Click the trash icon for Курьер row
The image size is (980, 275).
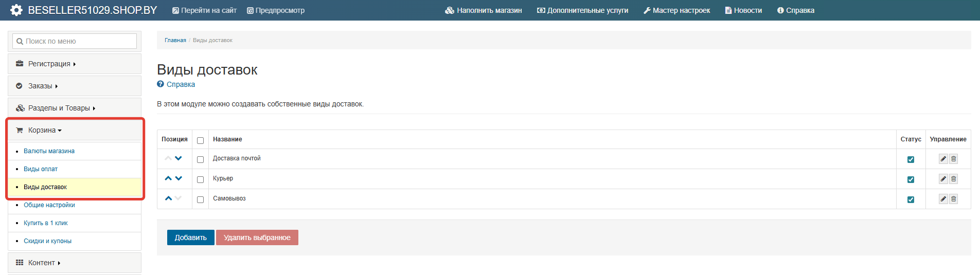[x=953, y=179]
